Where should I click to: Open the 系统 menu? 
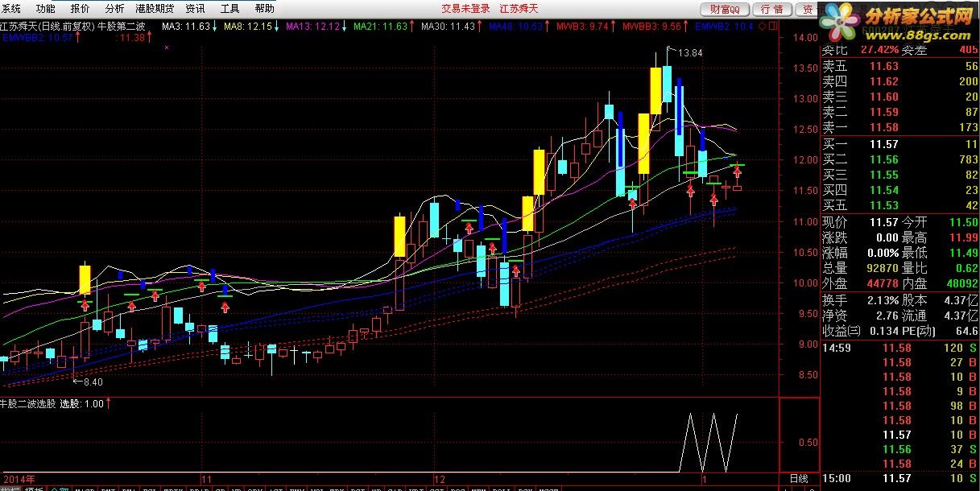[12, 9]
